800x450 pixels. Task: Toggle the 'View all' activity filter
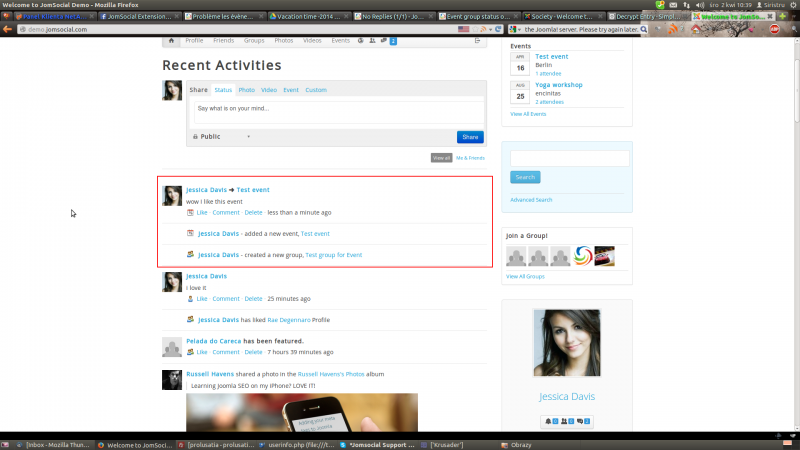click(441, 158)
